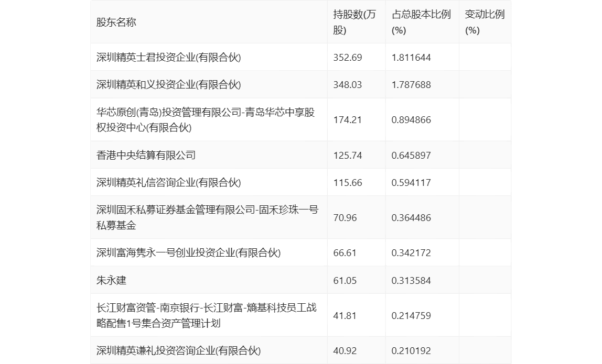Select shareholder 朱永建

pyautogui.click(x=111, y=280)
